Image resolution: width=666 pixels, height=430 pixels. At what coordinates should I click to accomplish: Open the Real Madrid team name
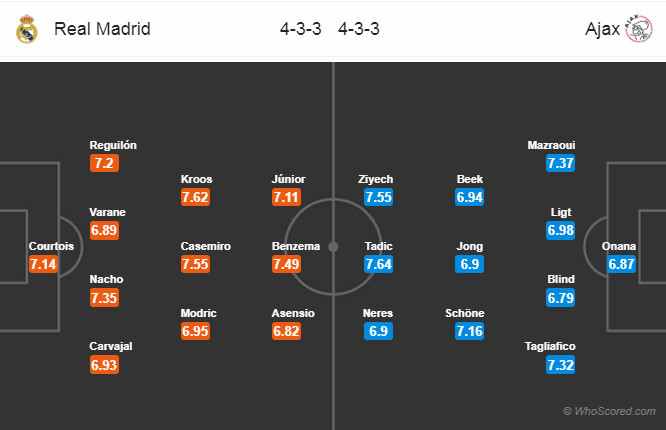[x=103, y=29]
